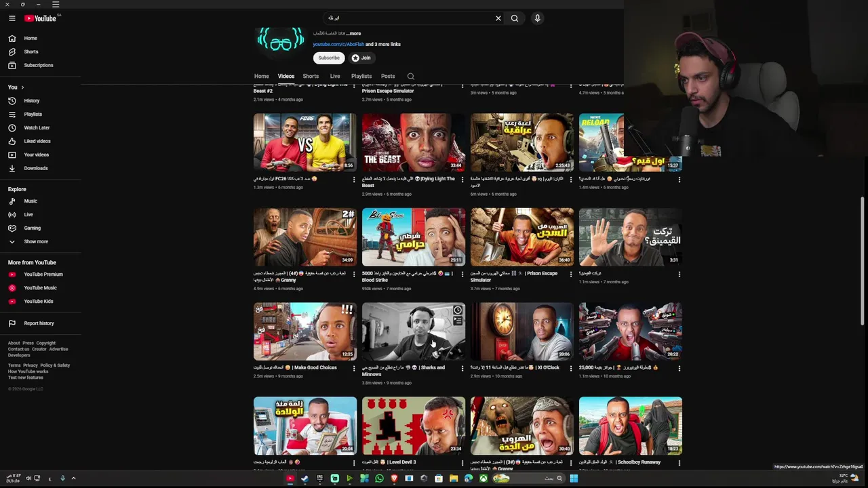Open Liked videos in the sidebar
Viewport: 868px width, 488px height.
point(41,141)
